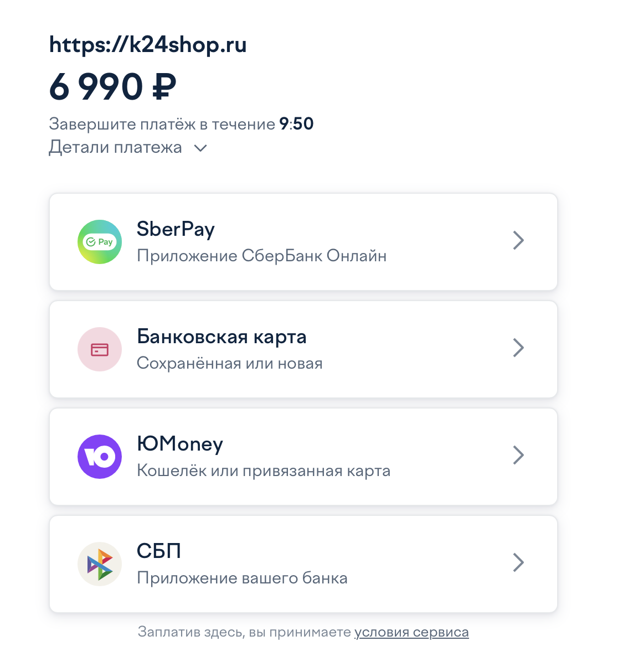Click Кошелёк или привязанная карта subtitle
The height and width of the screenshot is (672, 618).
pyautogui.click(x=264, y=471)
